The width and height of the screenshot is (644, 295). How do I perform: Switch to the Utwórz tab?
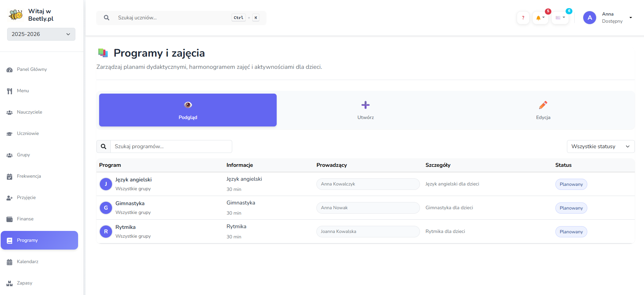click(x=366, y=110)
